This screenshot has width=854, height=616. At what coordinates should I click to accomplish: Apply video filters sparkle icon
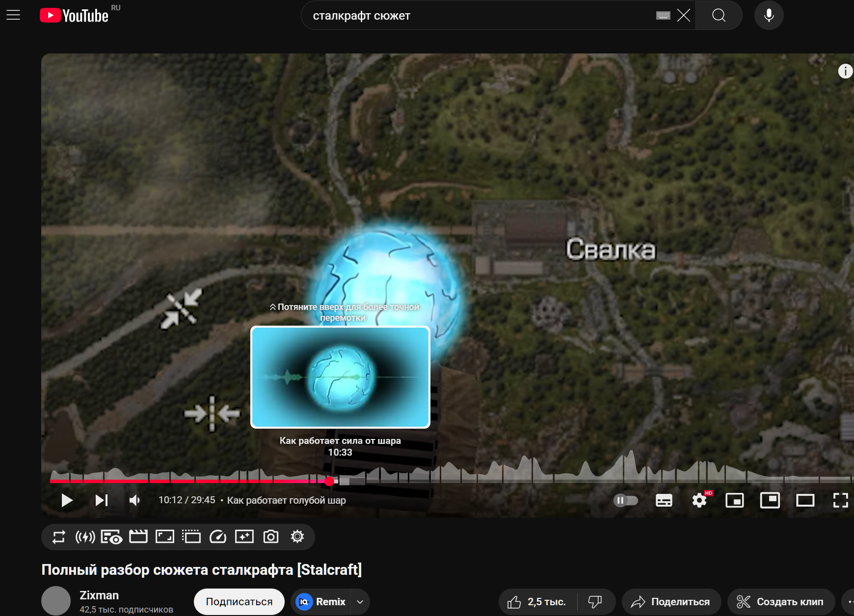[244, 537]
